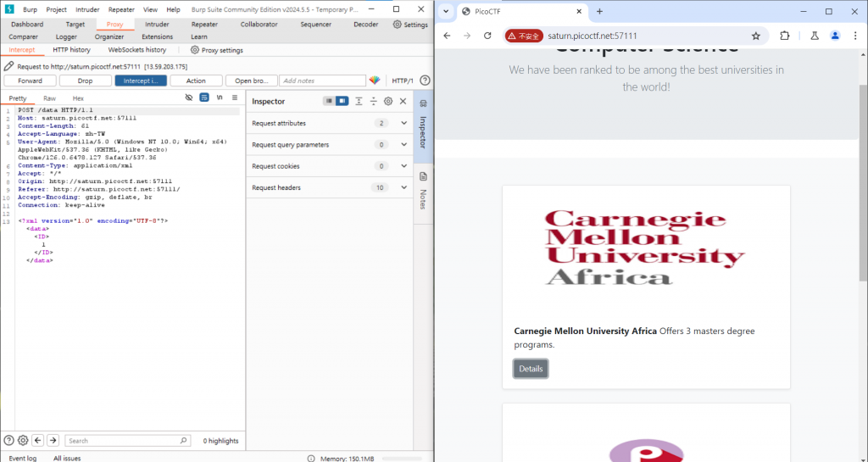Open the rainbow highlight color picker
Viewport: 868px width, 462px height.
coord(375,81)
